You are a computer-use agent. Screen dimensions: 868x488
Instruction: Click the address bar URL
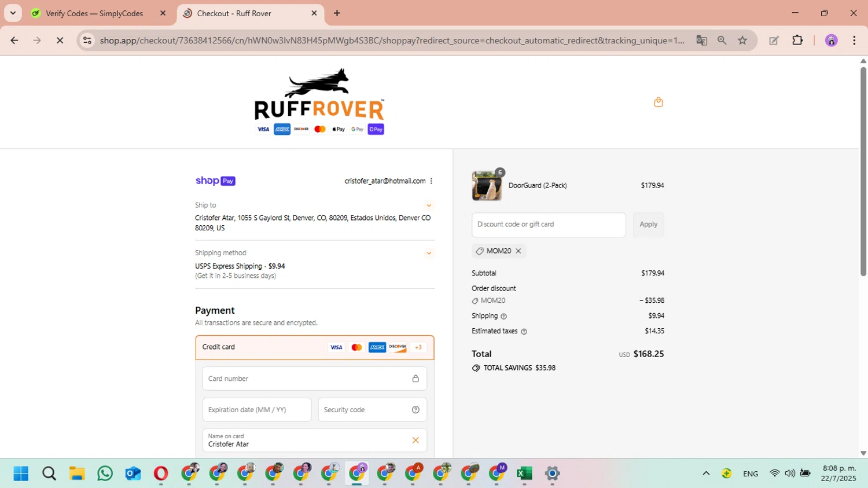pos(392,41)
